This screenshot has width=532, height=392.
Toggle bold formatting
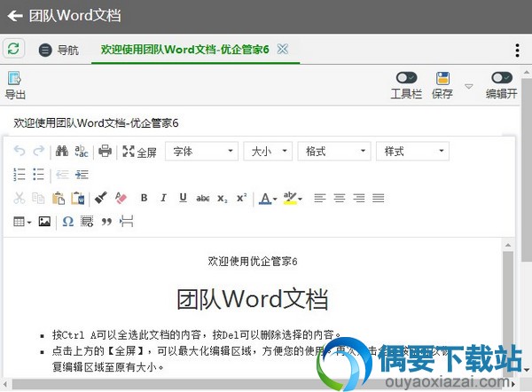coord(144,198)
